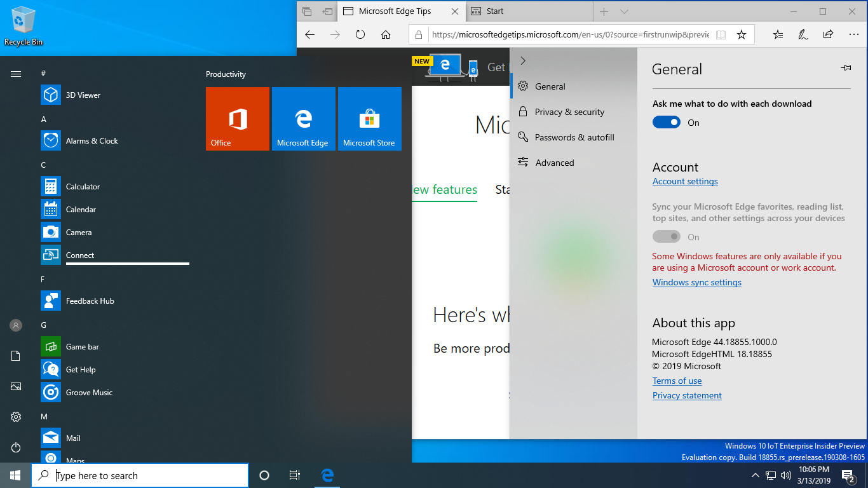Click the disabled sync settings toggle

[x=667, y=237]
